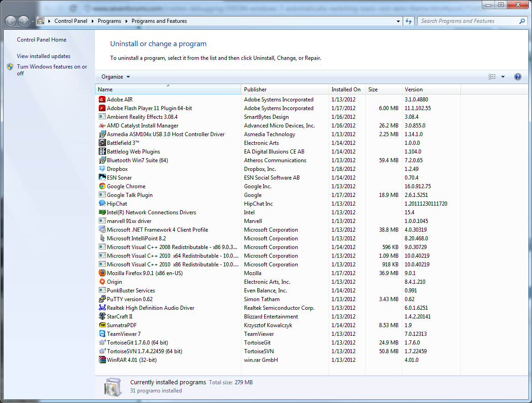This screenshot has height=403, width=532.
Task: Select the WinRAR program icon
Action: (x=102, y=360)
